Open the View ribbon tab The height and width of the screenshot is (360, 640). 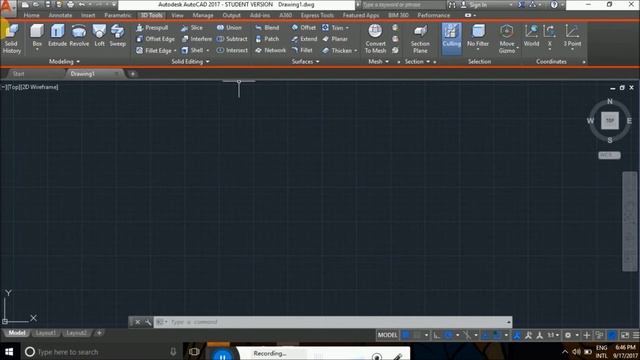pos(177,16)
